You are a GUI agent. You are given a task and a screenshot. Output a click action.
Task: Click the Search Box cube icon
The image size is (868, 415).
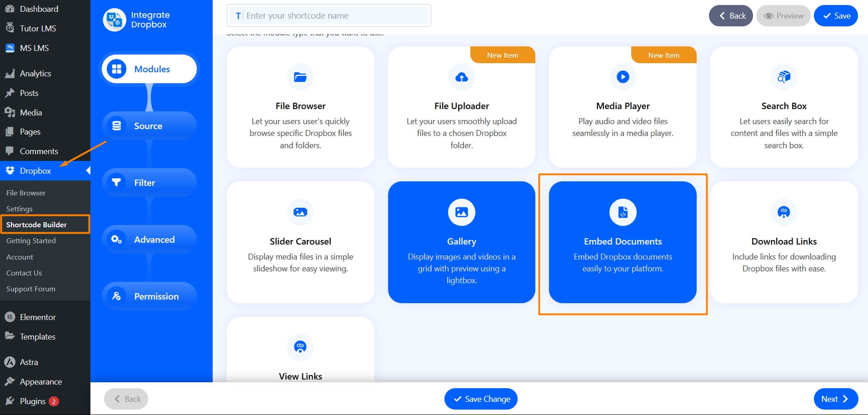click(784, 77)
